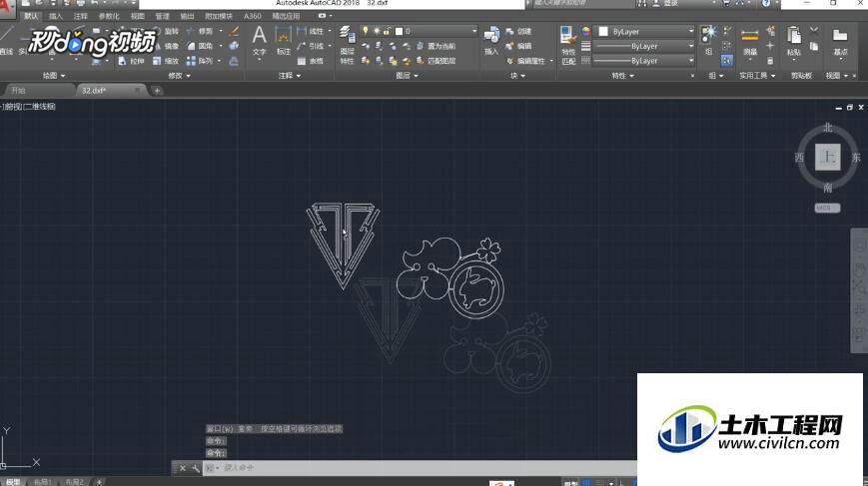This screenshot has width=868, height=486.
Task: Click the 组 group tool
Action: point(708,40)
